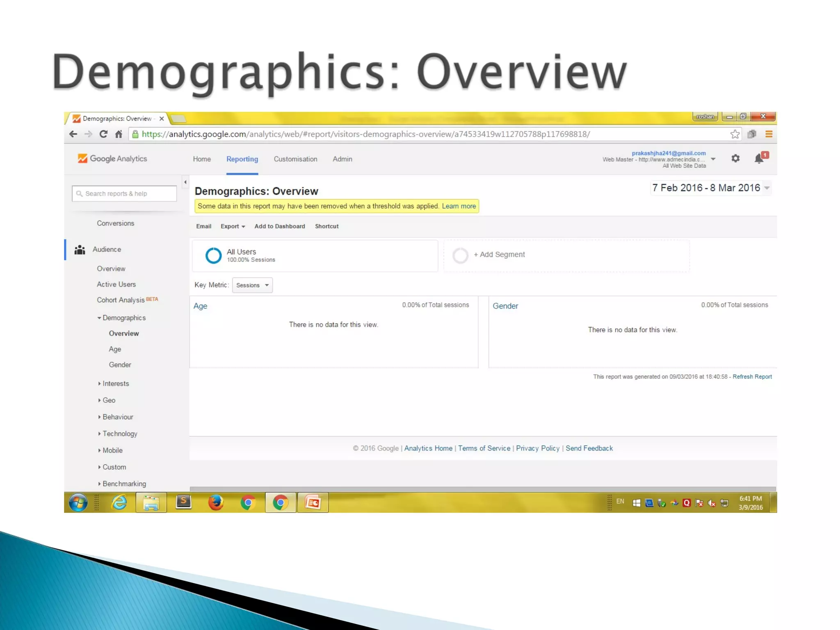
Task: Click the Add Segment box
Action: pos(499,255)
